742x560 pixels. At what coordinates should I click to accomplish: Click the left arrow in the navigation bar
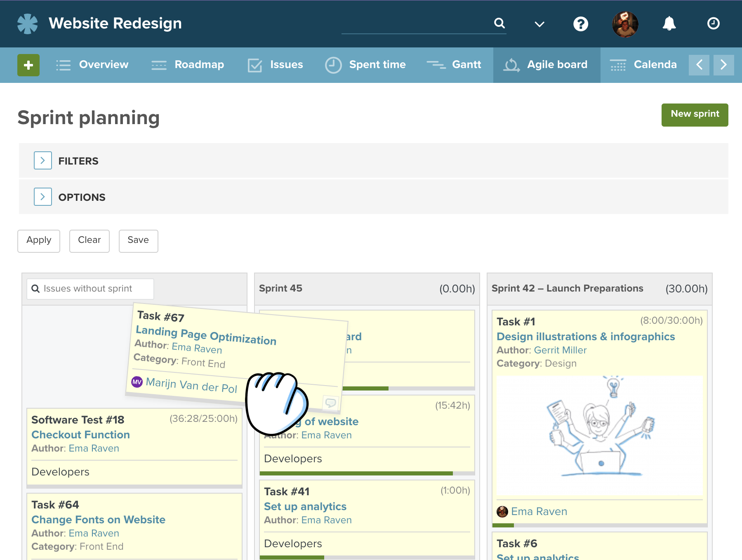click(699, 65)
